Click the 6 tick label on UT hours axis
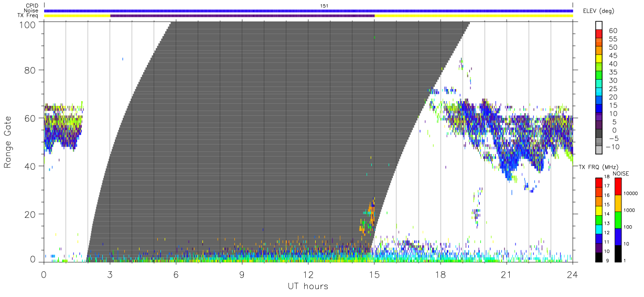Image resolution: width=644 pixels, height=297 pixels. click(176, 274)
